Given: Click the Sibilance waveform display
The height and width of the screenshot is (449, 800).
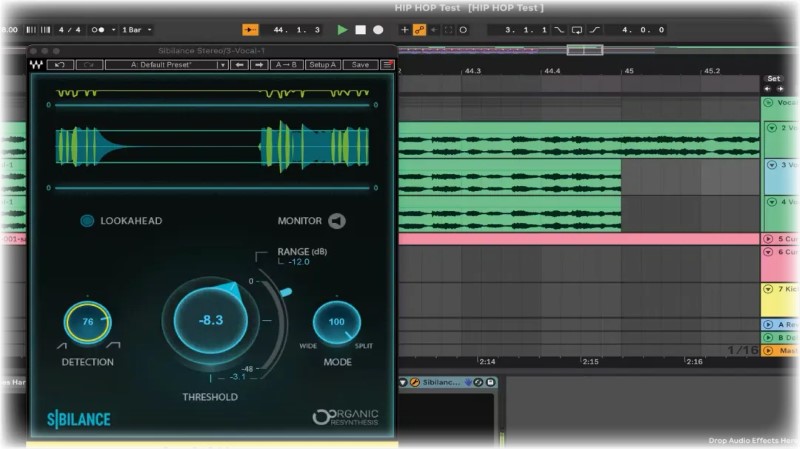Looking at the screenshot, I should [212, 147].
